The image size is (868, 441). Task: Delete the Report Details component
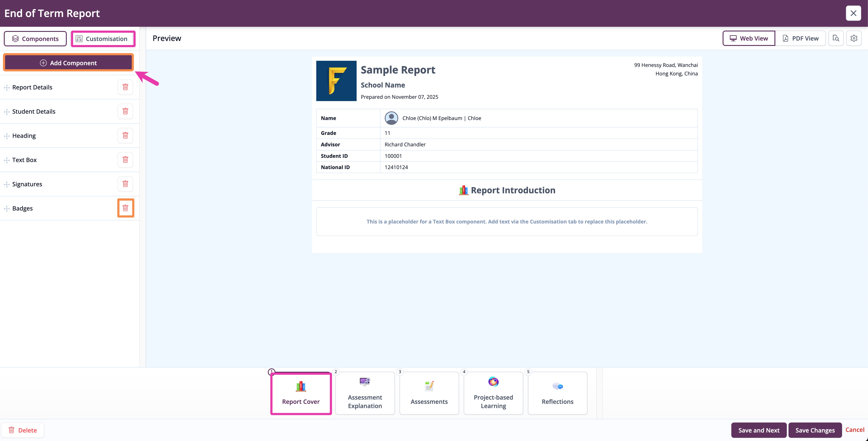tap(125, 87)
